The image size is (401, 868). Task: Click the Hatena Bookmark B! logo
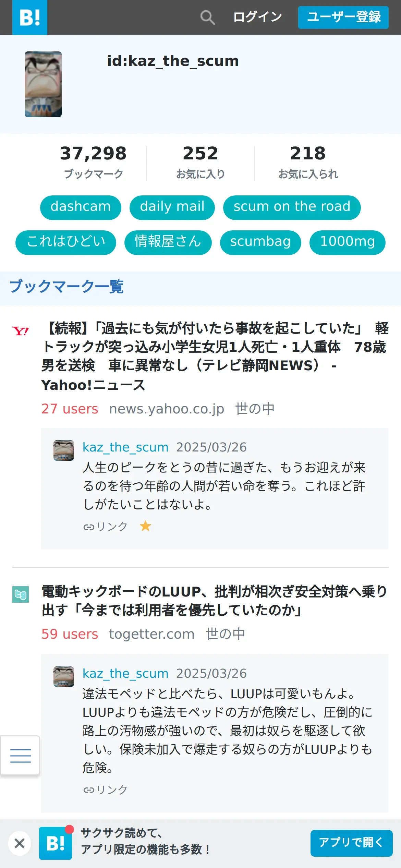pyautogui.click(x=30, y=17)
